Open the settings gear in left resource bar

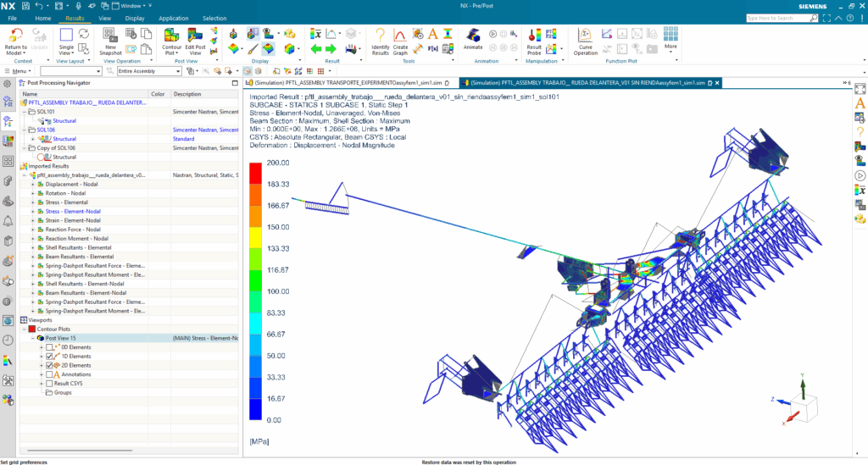8,84
